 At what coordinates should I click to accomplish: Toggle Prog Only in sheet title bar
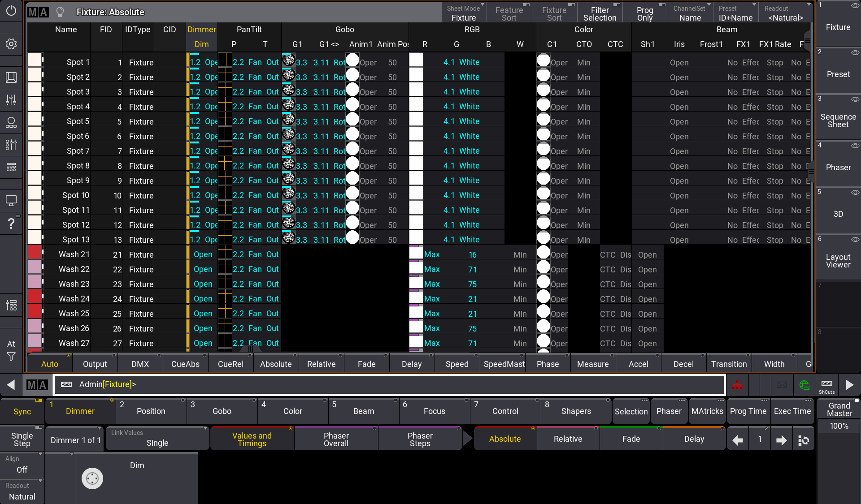tap(645, 13)
